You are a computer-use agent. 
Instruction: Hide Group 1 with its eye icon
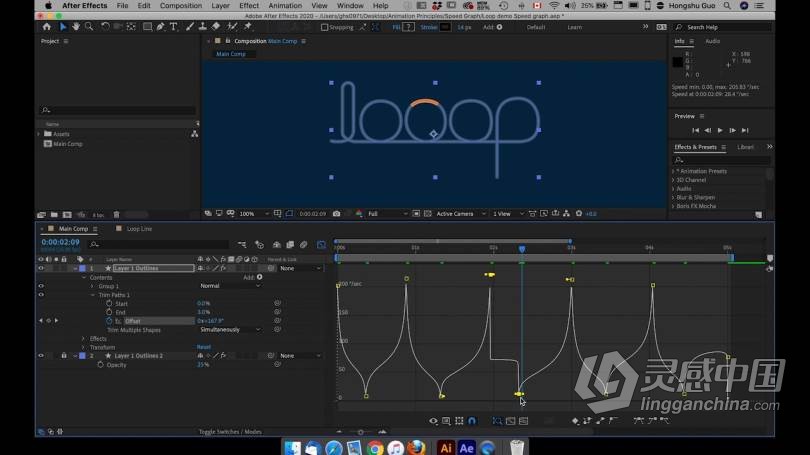coord(41,286)
